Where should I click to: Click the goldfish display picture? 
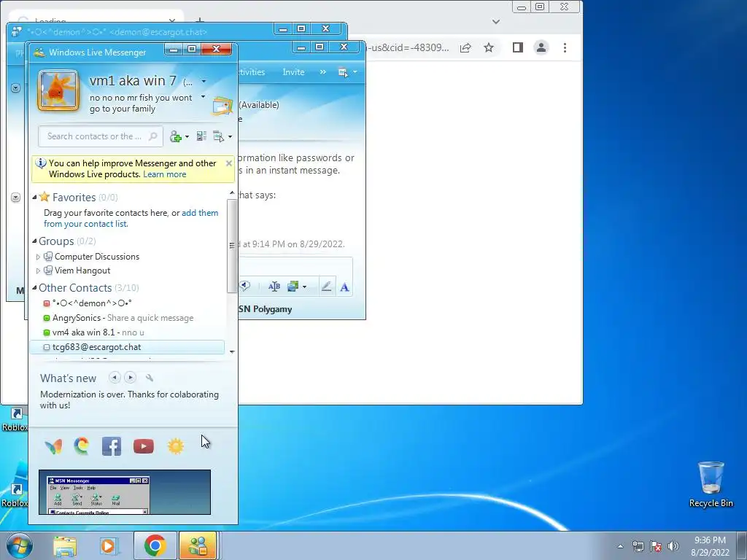coord(58,90)
